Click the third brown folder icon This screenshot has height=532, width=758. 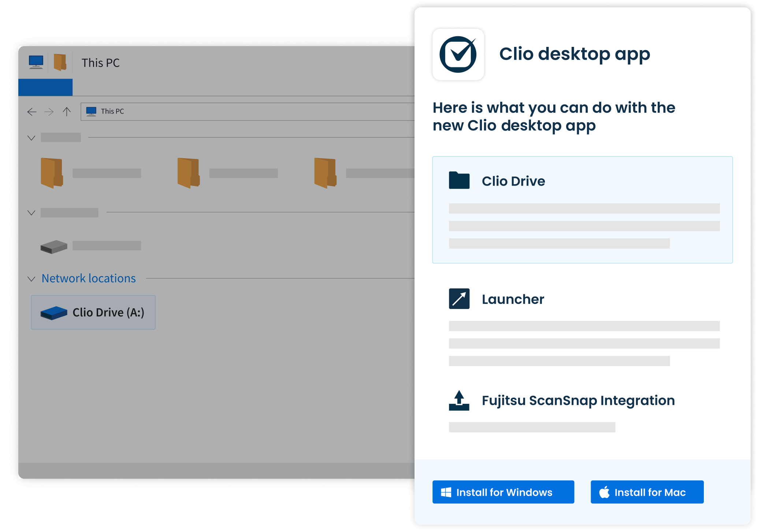point(325,173)
